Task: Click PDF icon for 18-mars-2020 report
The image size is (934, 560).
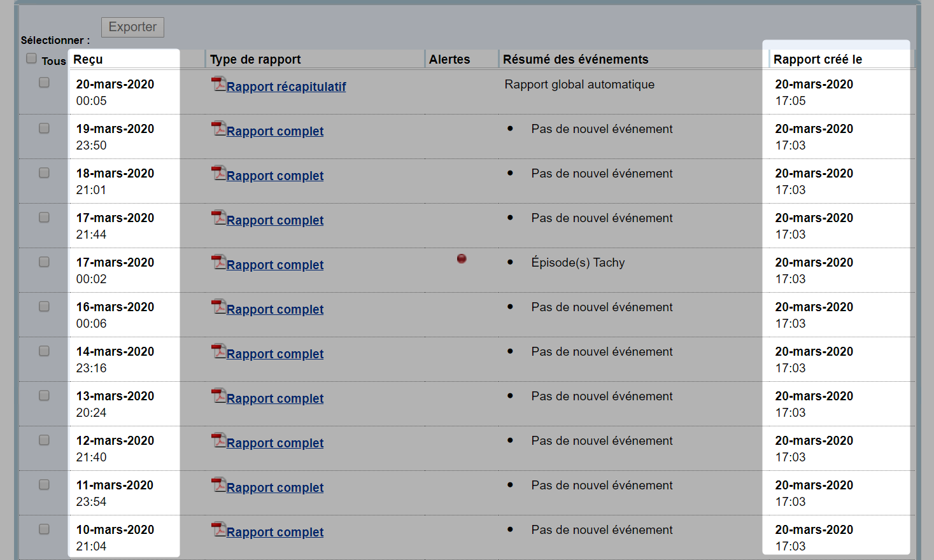Action: pos(218,173)
